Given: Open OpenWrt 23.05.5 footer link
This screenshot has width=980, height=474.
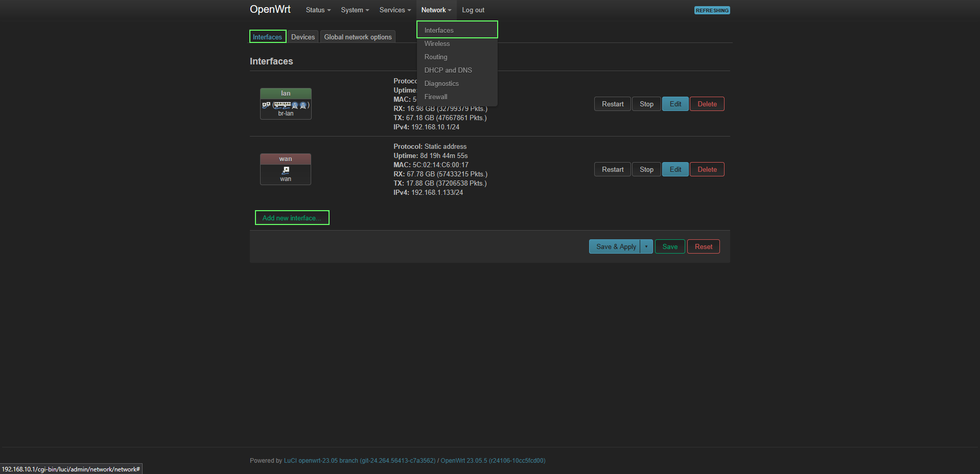Looking at the screenshot, I should pos(493,461).
